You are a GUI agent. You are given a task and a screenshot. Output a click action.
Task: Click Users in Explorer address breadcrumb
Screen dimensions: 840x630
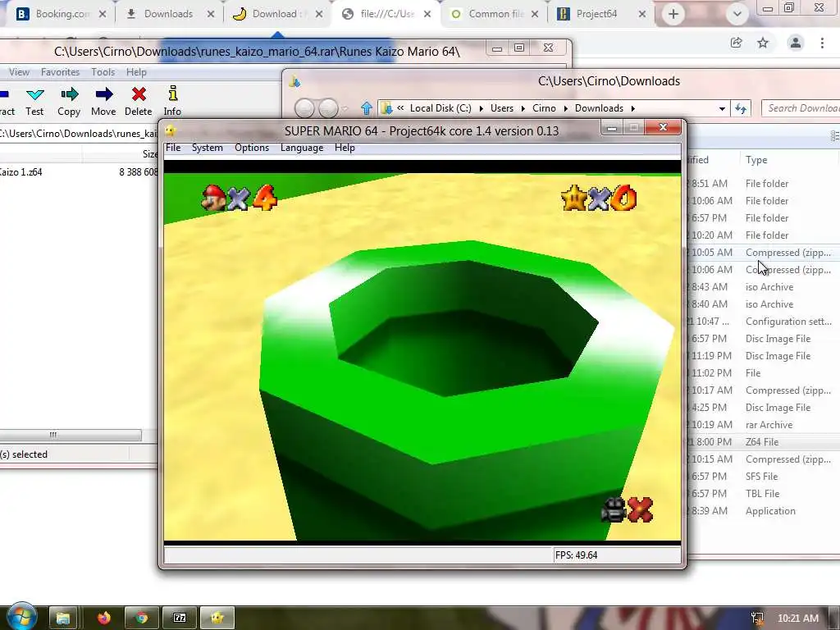pyautogui.click(x=501, y=108)
